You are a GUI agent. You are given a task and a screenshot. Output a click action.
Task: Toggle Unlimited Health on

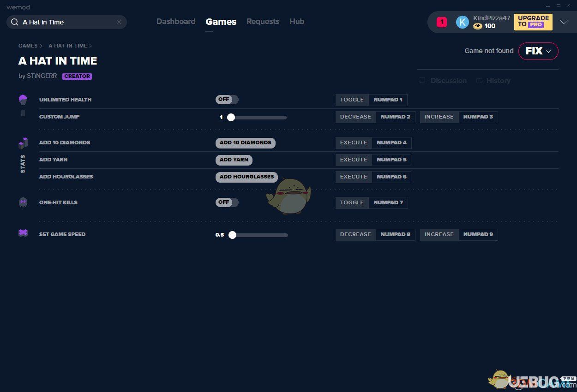click(x=227, y=100)
